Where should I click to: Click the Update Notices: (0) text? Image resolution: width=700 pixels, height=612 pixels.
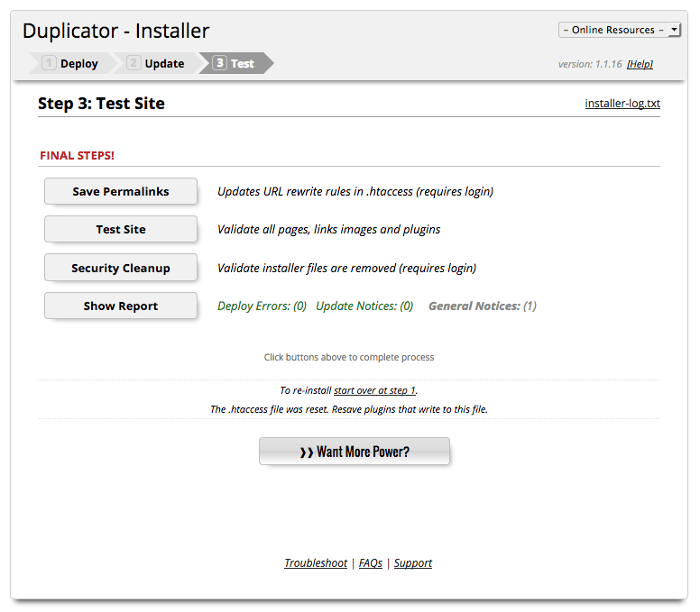(364, 306)
